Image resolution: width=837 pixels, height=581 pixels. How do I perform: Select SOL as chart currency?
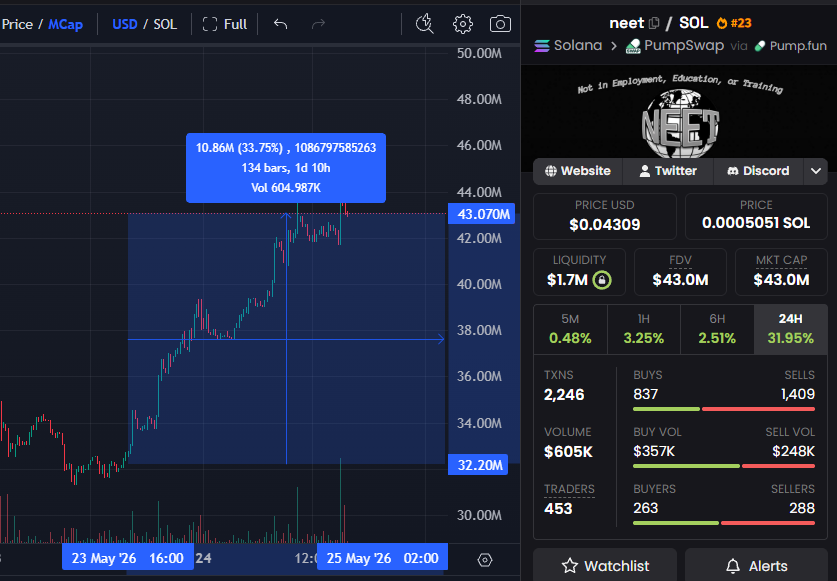165,25
